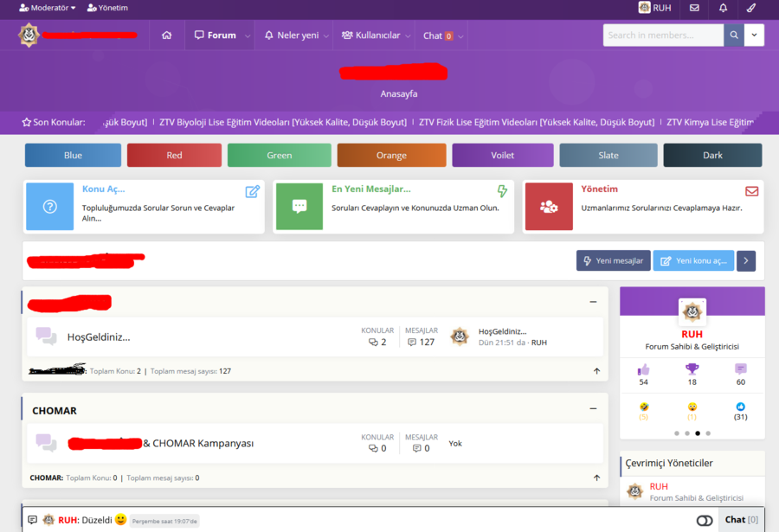
Task: Click the Yeni konu aç... button
Action: coord(693,260)
